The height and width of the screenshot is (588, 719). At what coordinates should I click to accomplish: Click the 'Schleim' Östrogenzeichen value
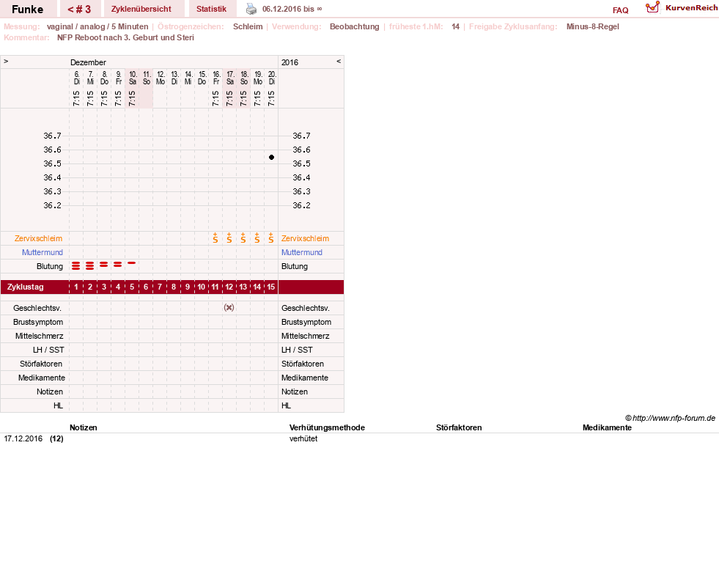(248, 26)
